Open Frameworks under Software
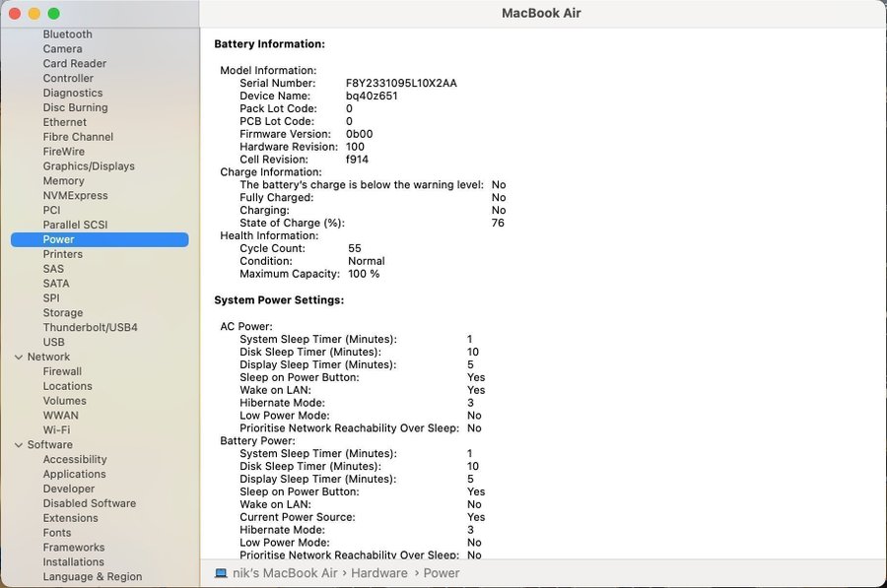Viewport: 887px width, 588px height. 74,548
